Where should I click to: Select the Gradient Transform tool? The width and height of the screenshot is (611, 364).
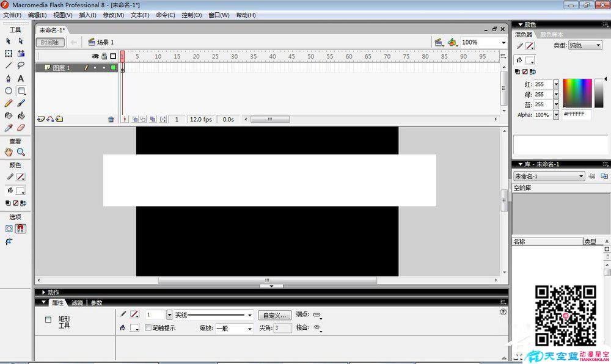pyautogui.click(x=21, y=53)
